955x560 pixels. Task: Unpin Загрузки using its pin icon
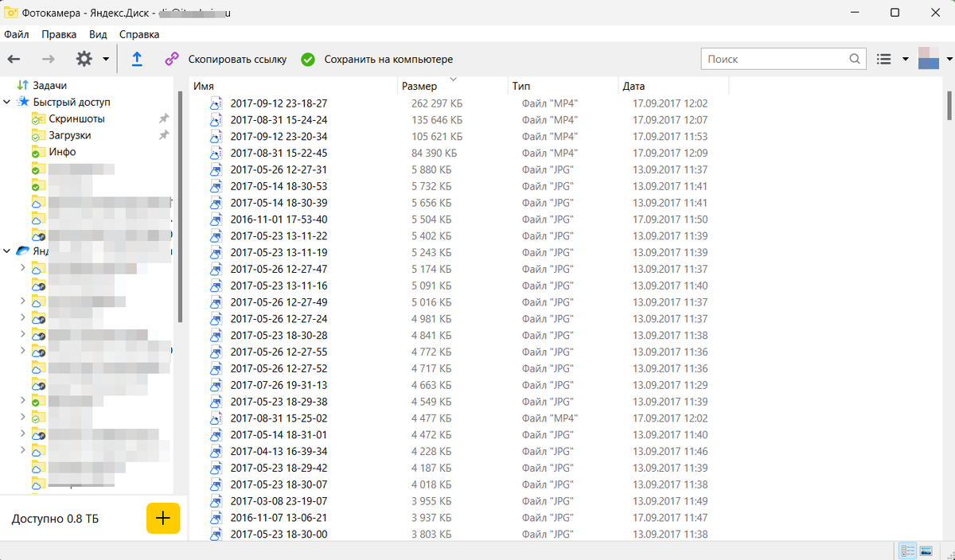[x=164, y=135]
